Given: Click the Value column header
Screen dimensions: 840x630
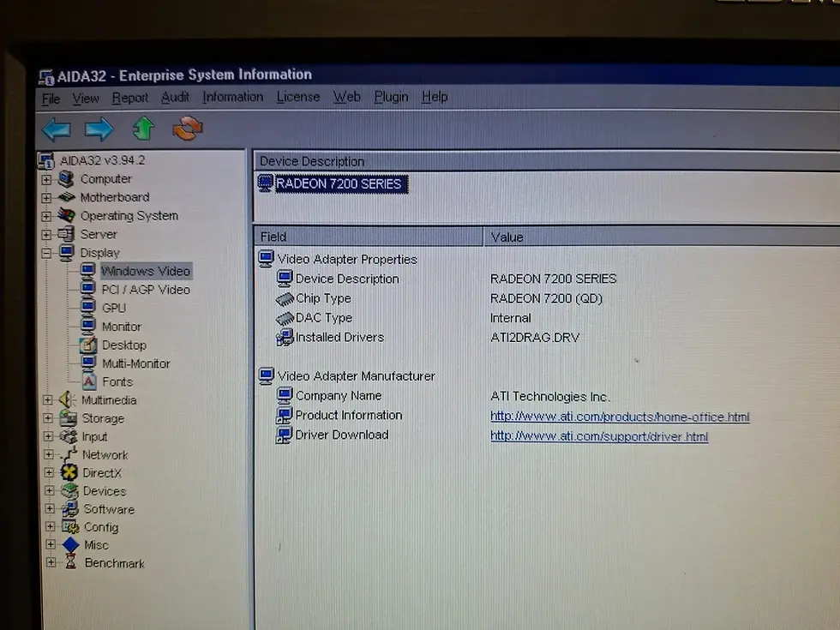Looking at the screenshot, I should [662, 237].
